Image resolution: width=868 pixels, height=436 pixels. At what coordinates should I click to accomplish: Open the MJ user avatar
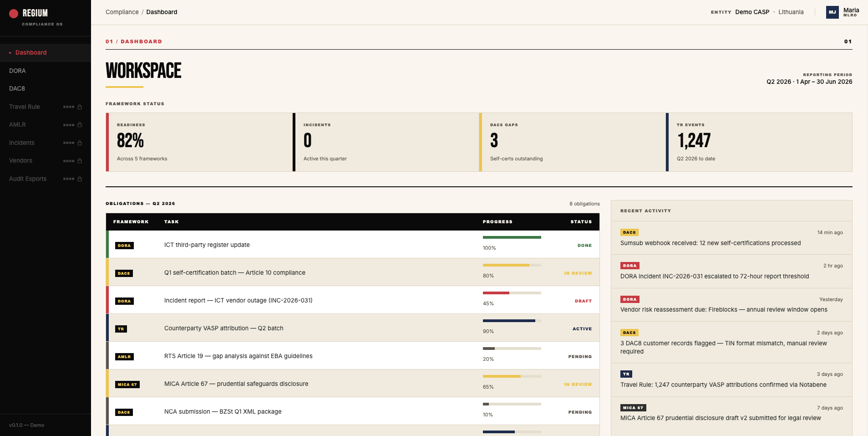coord(832,12)
